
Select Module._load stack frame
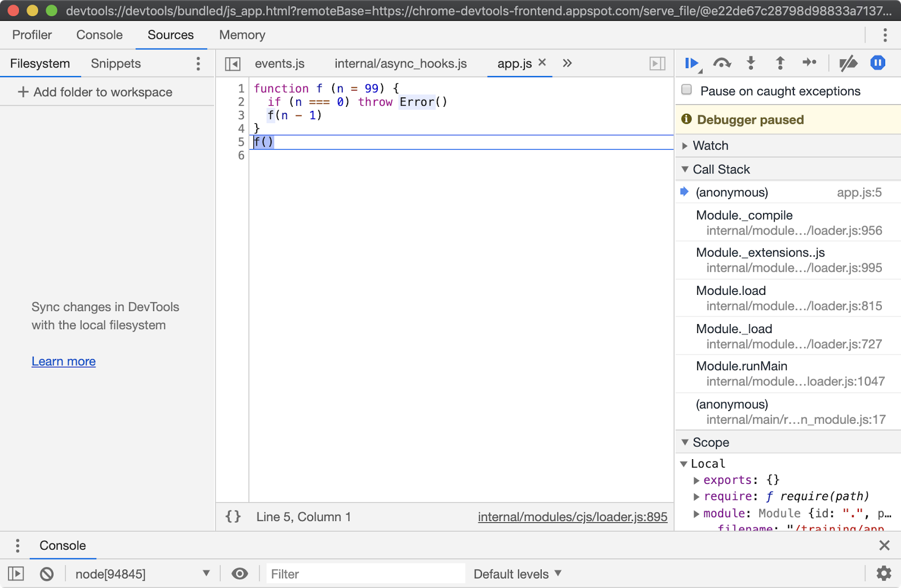[788, 336]
